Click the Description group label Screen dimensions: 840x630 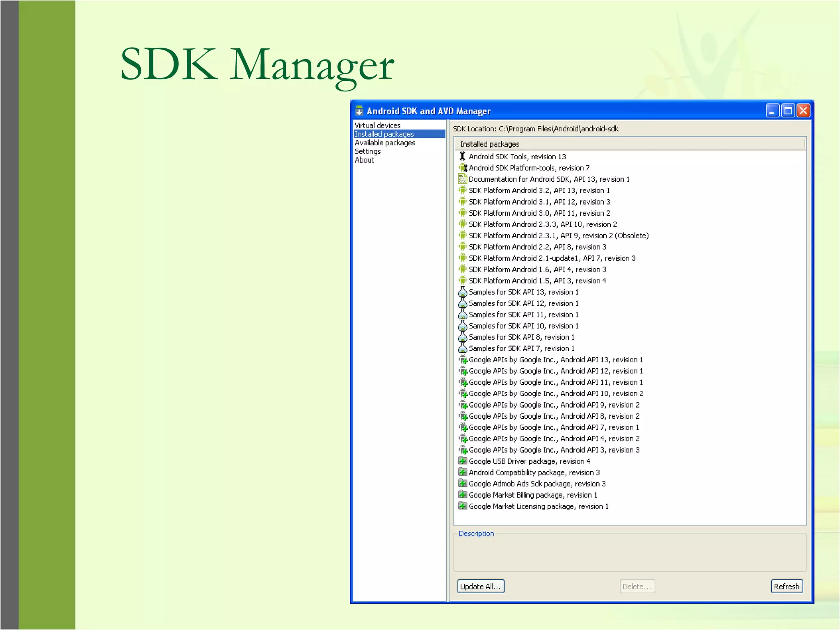click(476, 533)
